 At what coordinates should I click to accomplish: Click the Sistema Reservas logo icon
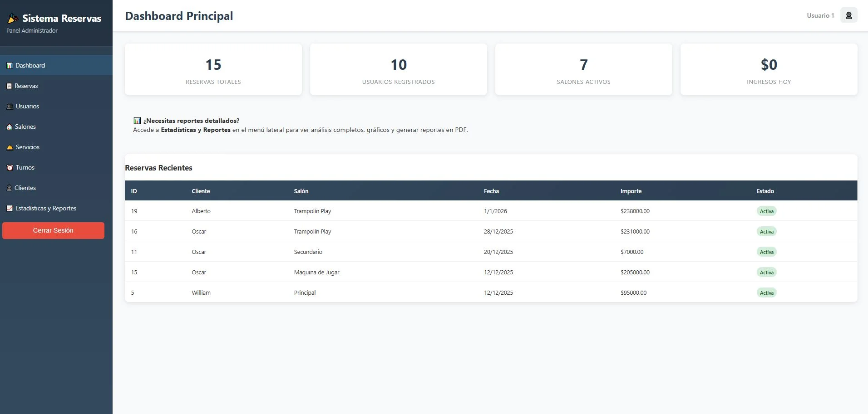tap(12, 18)
